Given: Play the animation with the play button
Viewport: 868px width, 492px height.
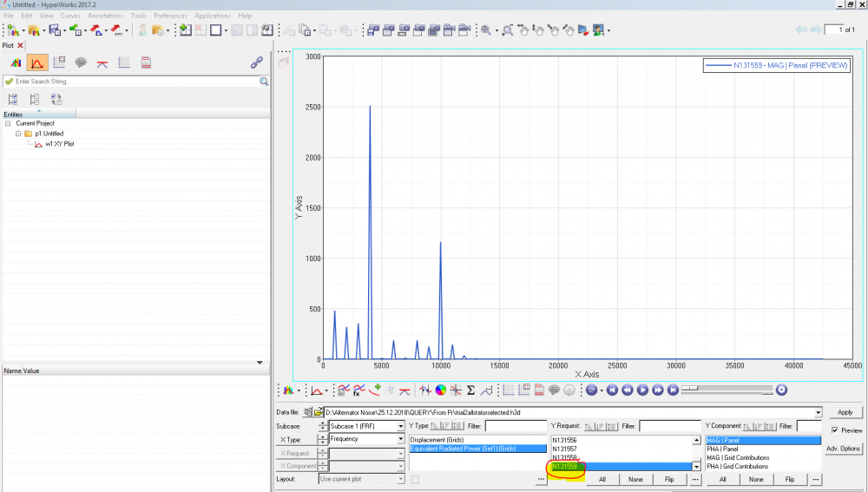Looking at the screenshot, I should [642, 390].
